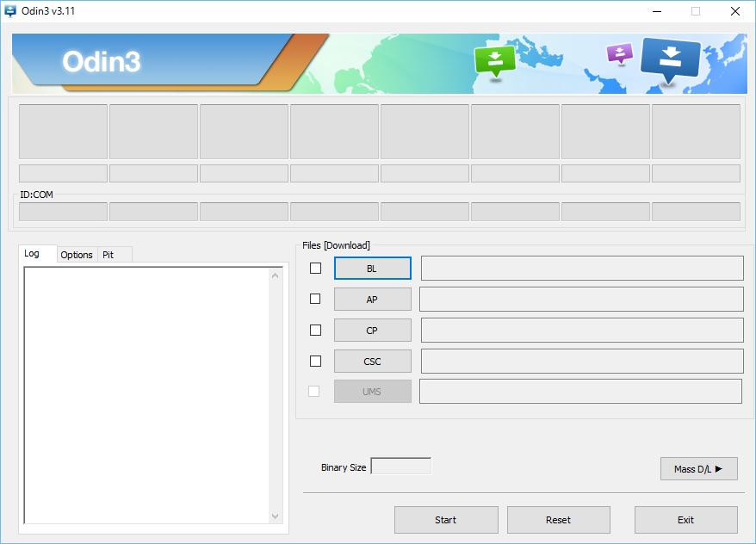Click the blue download bubble icon in banner
756x544 pixels.
[x=670, y=60]
